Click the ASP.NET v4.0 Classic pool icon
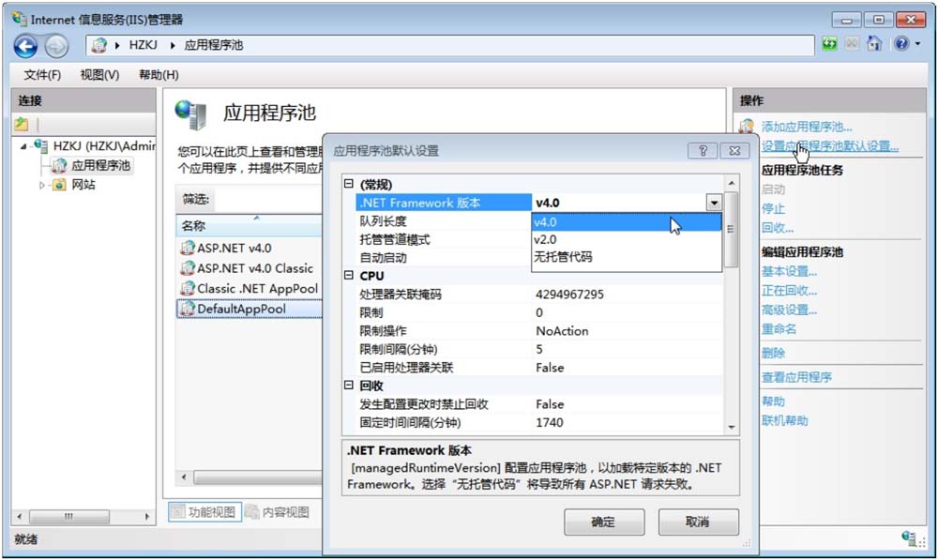 [188, 268]
